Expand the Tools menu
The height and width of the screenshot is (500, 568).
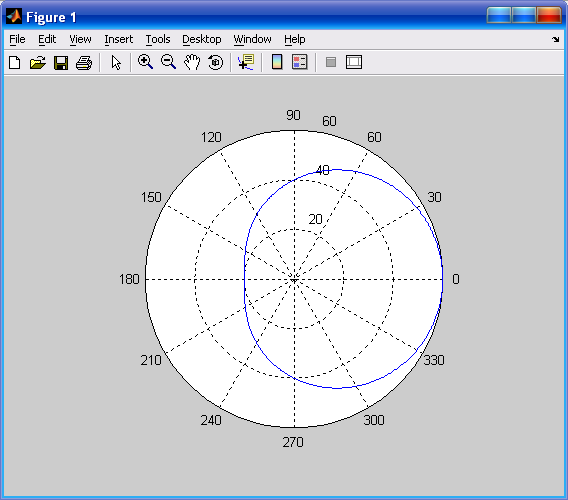(x=158, y=39)
